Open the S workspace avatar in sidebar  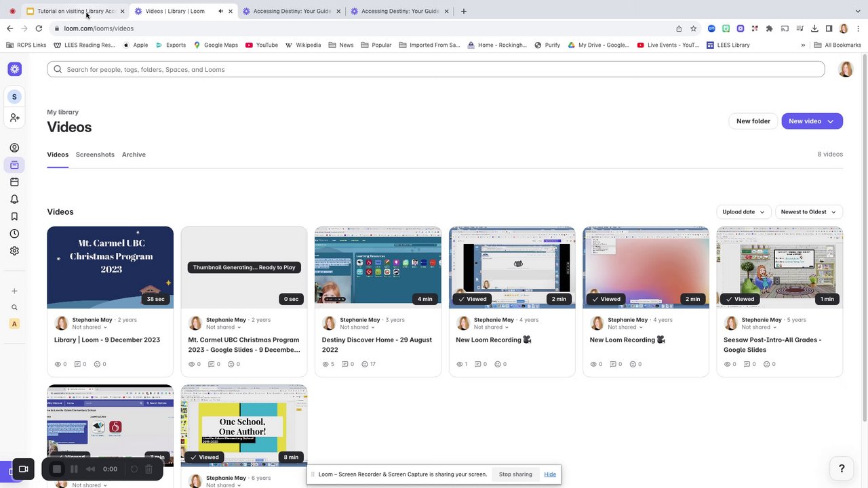[x=14, y=97]
